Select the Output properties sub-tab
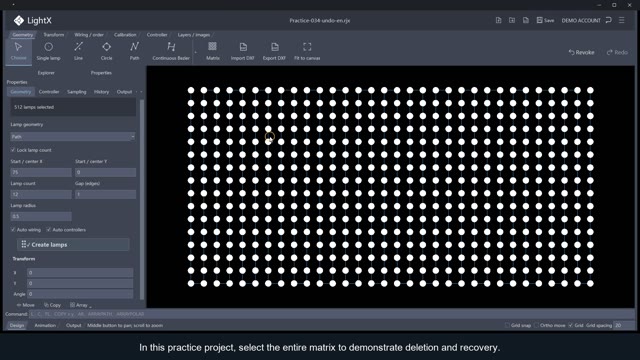Viewport: 640px width, 360px height. 124,92
